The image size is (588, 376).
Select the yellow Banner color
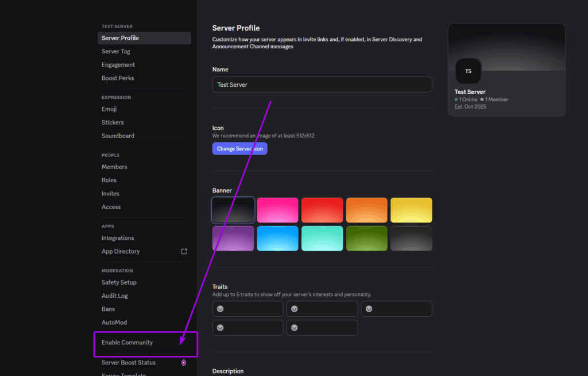(x=411, y=210)
